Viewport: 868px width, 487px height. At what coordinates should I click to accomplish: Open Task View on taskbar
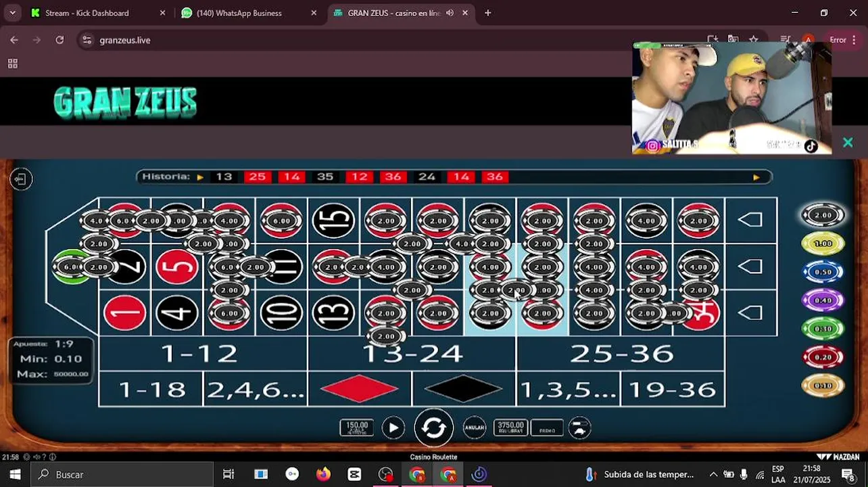(228, 474)
